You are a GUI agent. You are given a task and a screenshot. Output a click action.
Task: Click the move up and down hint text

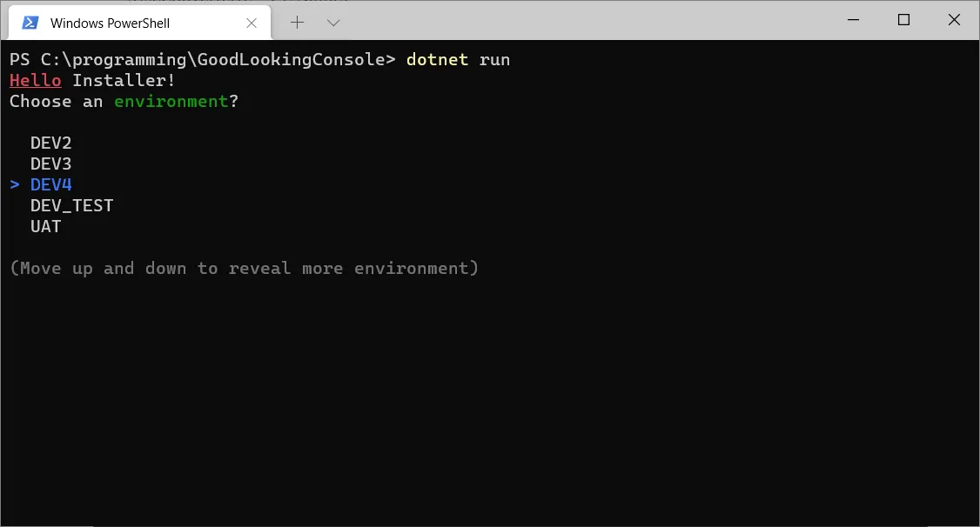click(244, 268)
